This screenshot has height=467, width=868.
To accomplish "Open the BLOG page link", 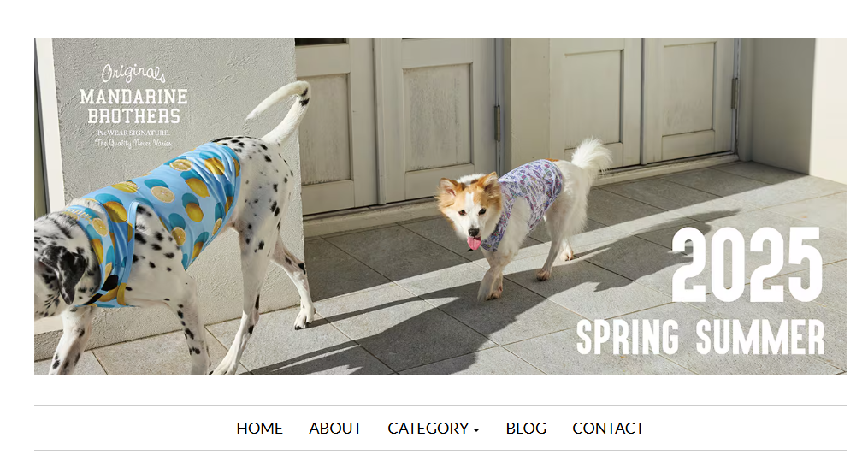I will [526, 429].
